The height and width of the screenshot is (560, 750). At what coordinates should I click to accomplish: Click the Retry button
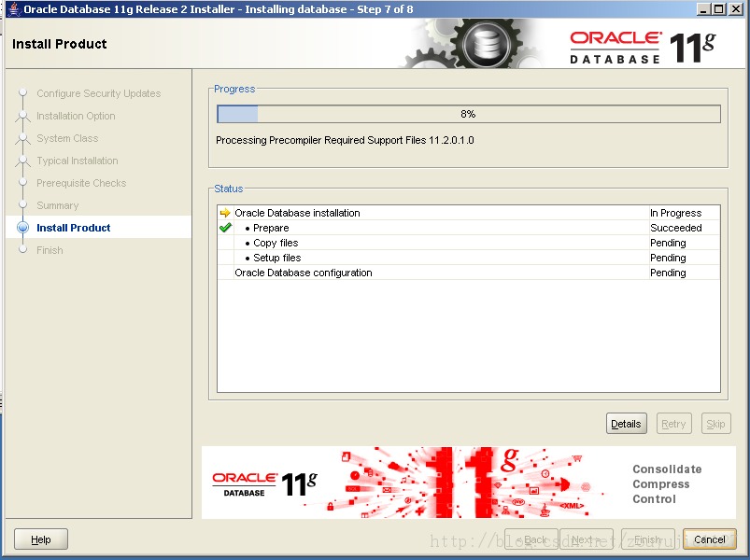(673, 424)
